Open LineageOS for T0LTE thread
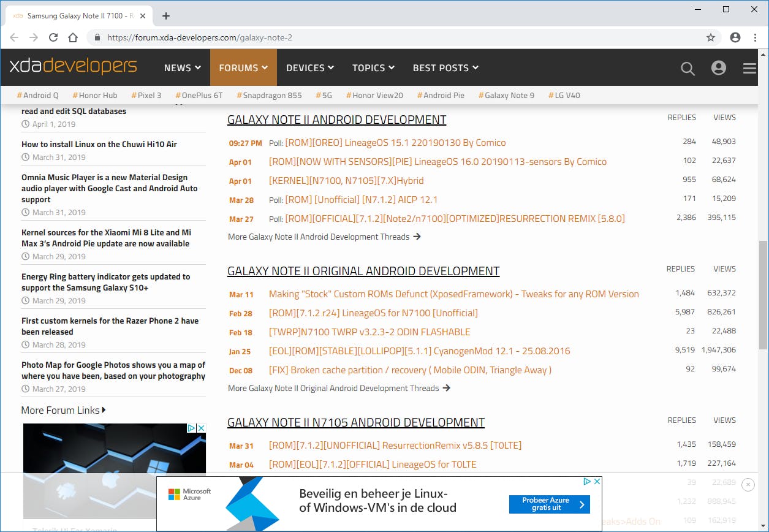 pos(373,465)
